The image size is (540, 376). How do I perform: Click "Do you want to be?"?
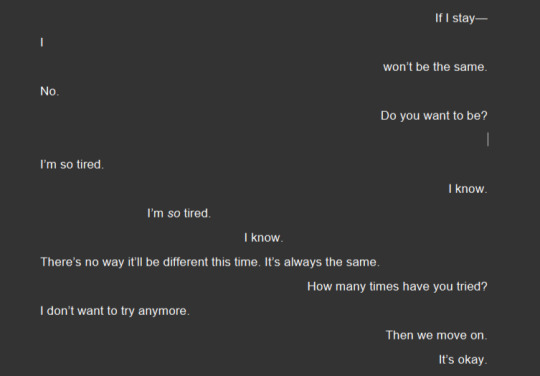tap(434, 116)
